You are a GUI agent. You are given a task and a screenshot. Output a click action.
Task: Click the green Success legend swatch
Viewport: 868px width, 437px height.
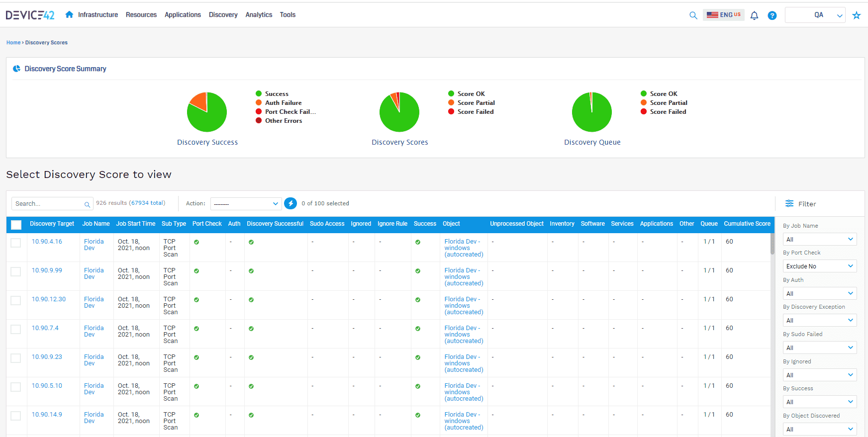click(259, 93)
